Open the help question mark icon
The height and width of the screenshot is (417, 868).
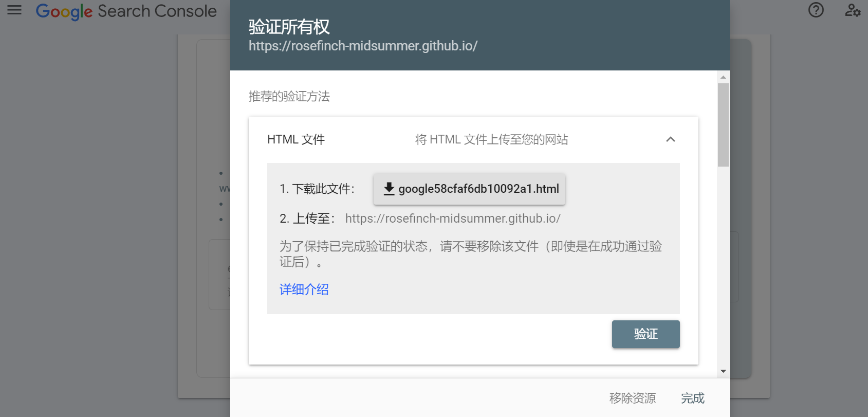[x=816, y=10]
